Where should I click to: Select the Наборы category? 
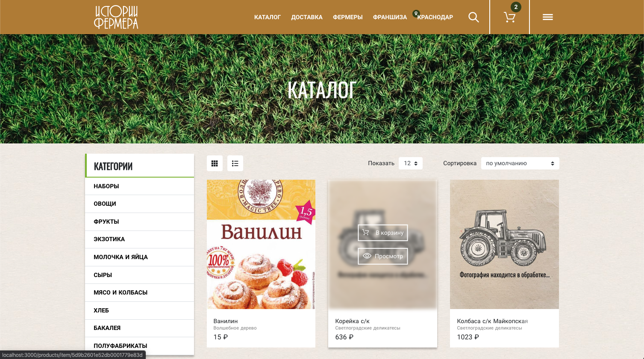pyautogui.click(x=140, y=186)
